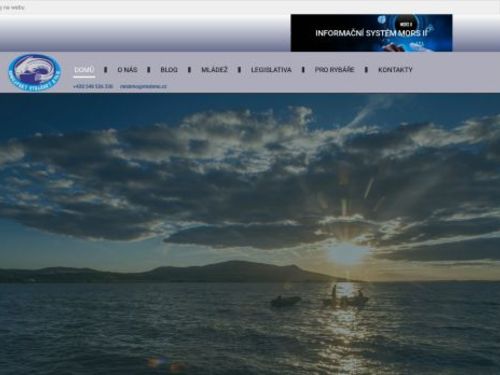Go to the O NÁS page
This screenshot has height=375, width=500.
[127, 70]
